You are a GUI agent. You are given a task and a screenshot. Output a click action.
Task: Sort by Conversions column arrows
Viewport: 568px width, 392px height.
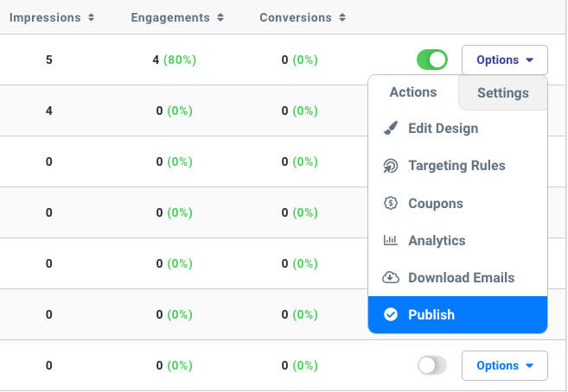[x=342, y=17]
